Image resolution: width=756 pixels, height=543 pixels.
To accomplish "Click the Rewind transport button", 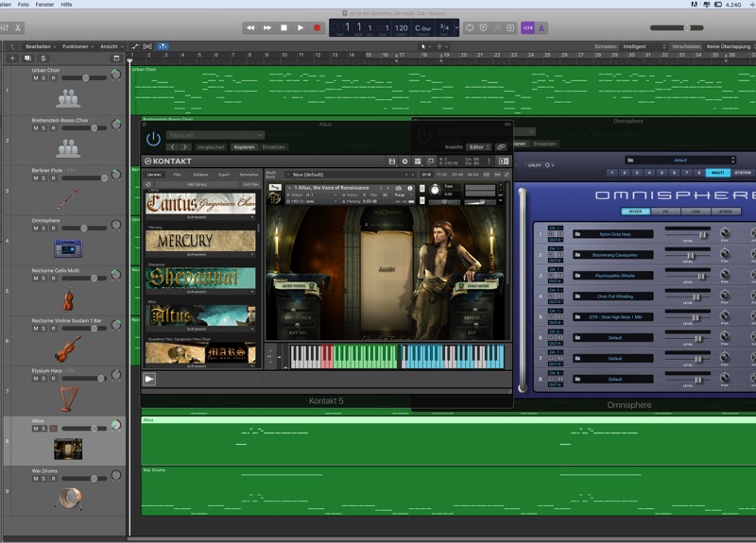I will (x=250, y=28).
